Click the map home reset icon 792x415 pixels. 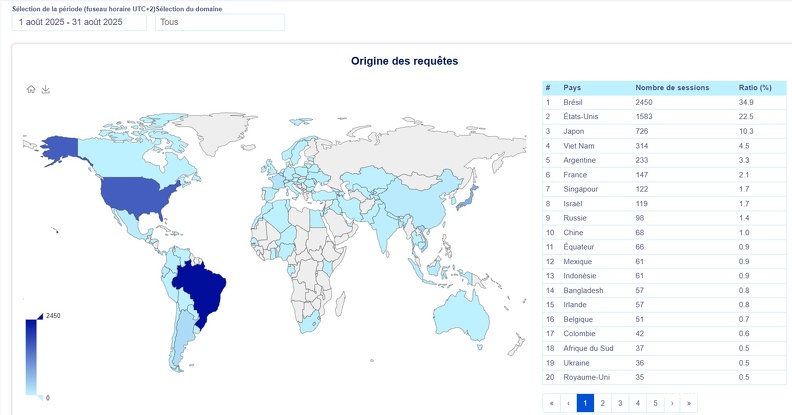[31, 89]
